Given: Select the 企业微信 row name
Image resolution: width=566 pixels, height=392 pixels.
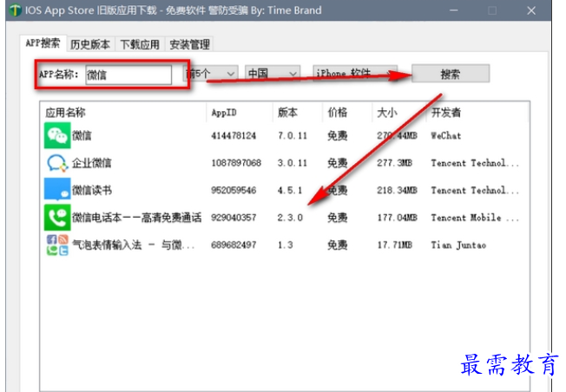Looking at the screenshot, I should pos(92,163).
